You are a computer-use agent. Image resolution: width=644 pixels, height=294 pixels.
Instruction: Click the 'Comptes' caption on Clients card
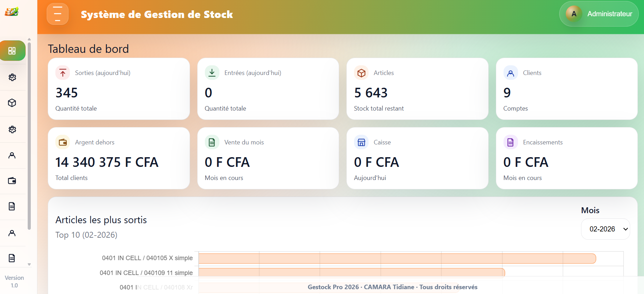click(516, 108)
